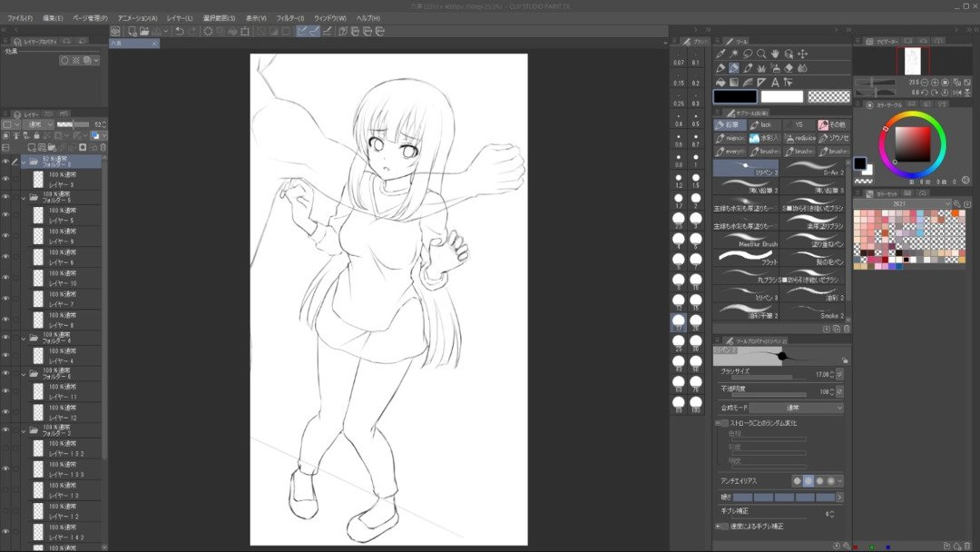980x552 pixels.
Task: Select the white sub color swatch
Action: [782, 96]
